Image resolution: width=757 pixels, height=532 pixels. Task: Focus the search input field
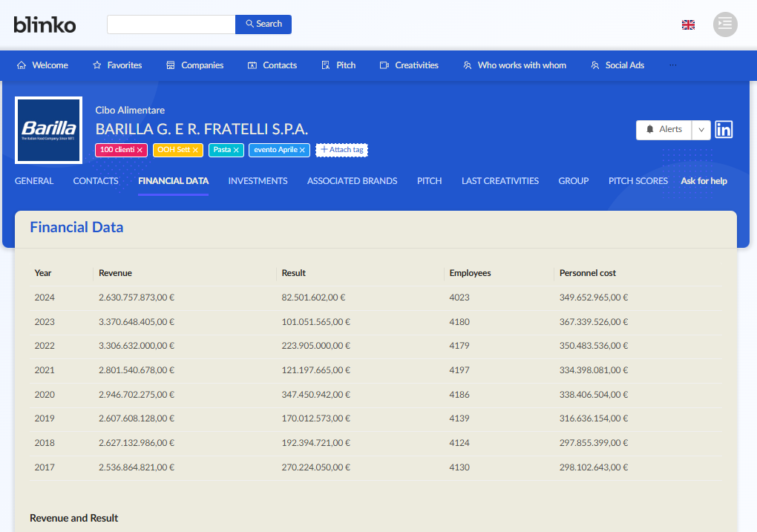tap(171, 24)
